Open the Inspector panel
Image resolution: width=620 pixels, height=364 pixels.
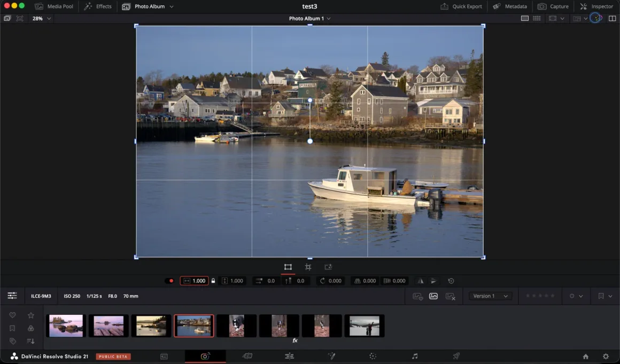(596, 6)
